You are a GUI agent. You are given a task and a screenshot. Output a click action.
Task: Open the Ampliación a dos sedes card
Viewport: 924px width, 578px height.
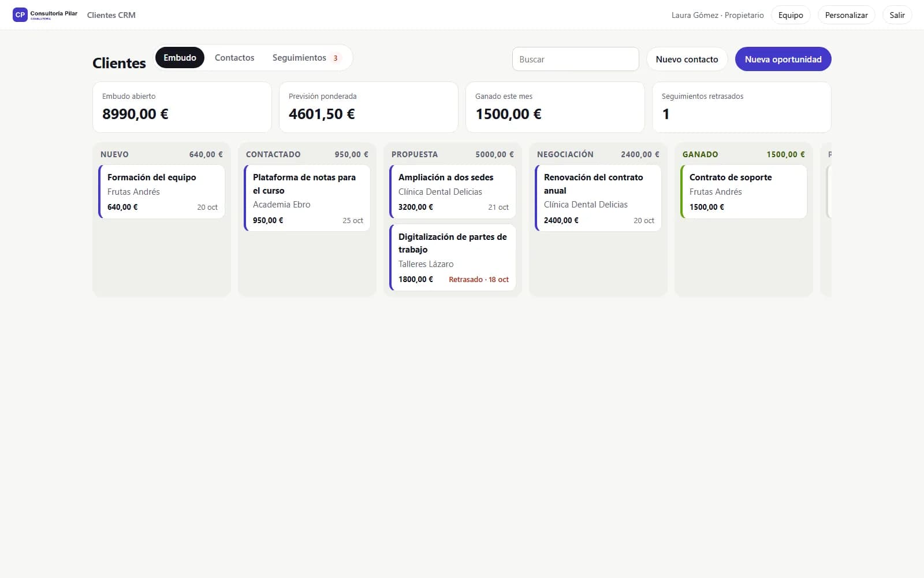[453, 192]
